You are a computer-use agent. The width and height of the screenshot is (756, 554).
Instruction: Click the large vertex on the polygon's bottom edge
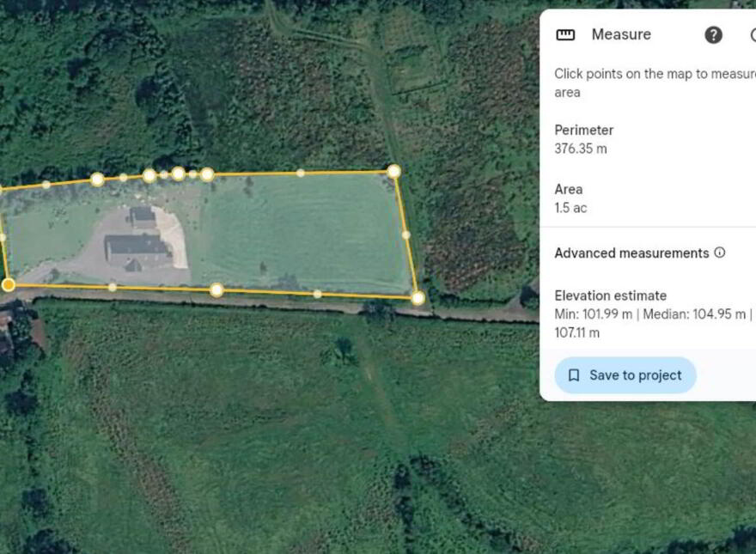point(217,289)
